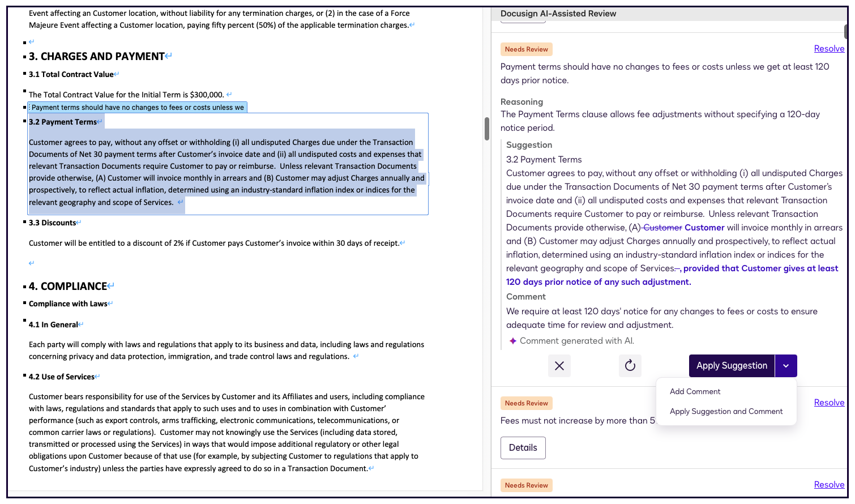Click the 'Suggestion' label in the review panel

(529, 145)
